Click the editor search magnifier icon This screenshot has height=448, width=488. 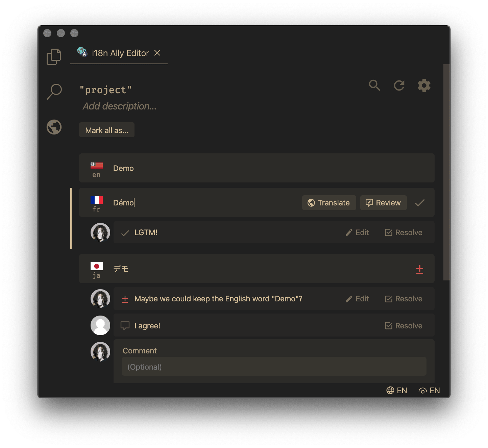pyautogui.click(x=374, y=85)
